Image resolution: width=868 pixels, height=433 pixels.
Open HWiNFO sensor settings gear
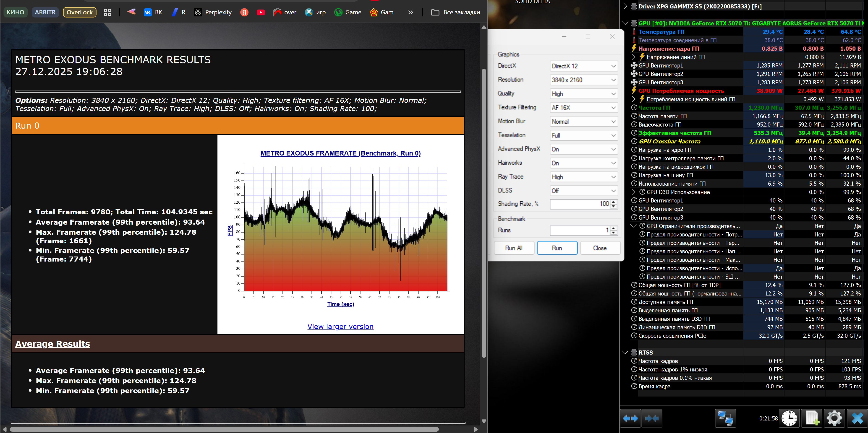coord(834,418)
